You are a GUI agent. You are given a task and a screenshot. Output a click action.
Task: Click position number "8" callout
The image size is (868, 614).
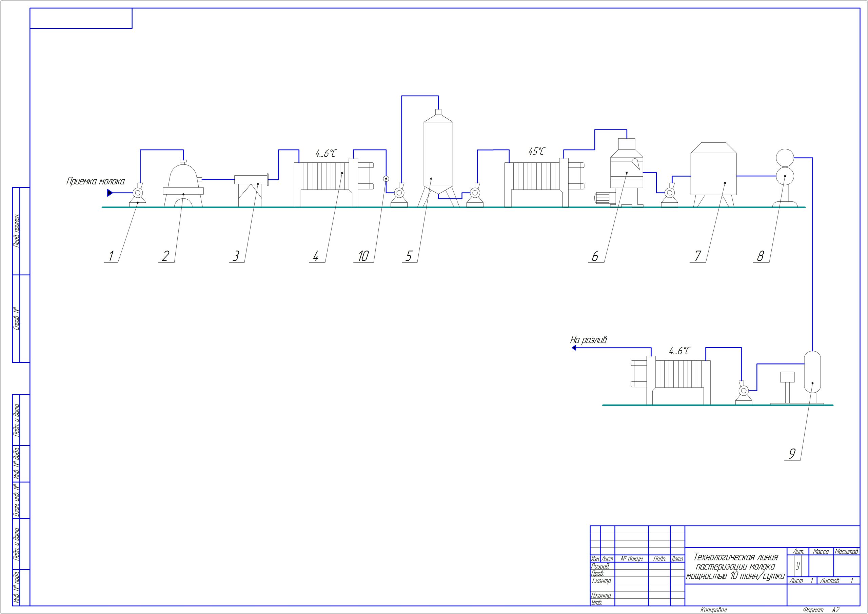[760, 256]
